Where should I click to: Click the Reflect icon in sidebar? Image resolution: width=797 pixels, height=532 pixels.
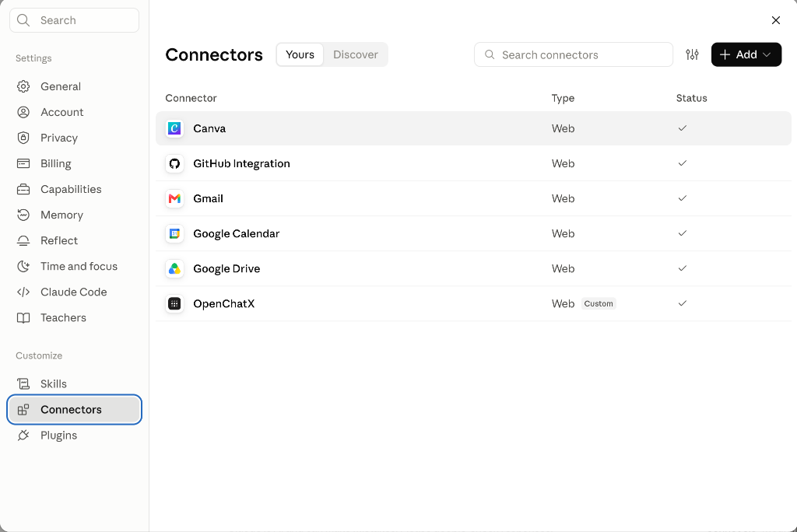[x=23, y=241]
